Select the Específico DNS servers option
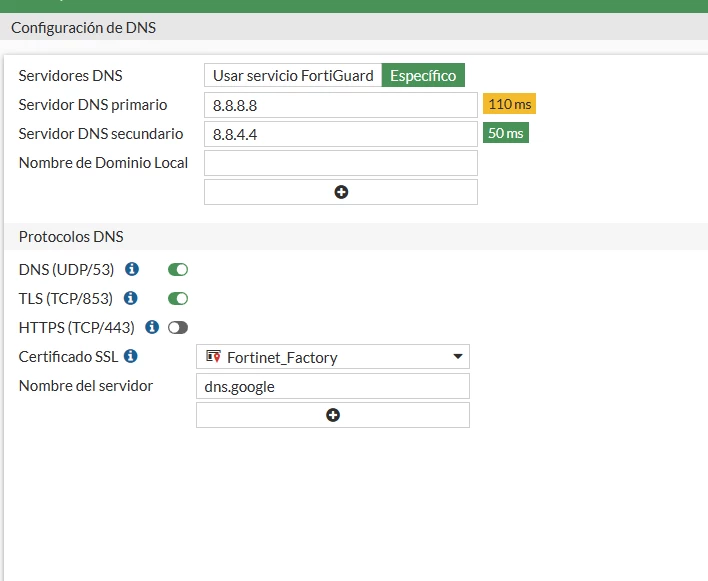Image resolution: width=708 pixels, height=581 pixels. coord(423,75)
